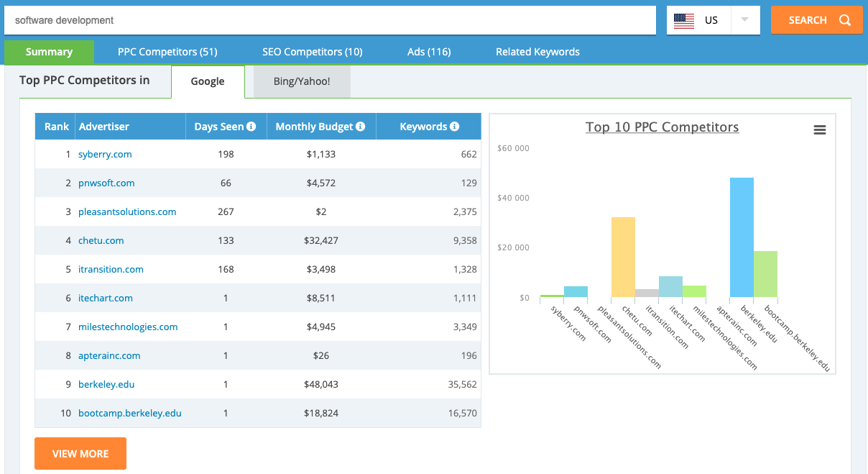This screenshot has width=868, height=474.
Task: Select the Google sub-tab
Action: (x=208, y=81)
